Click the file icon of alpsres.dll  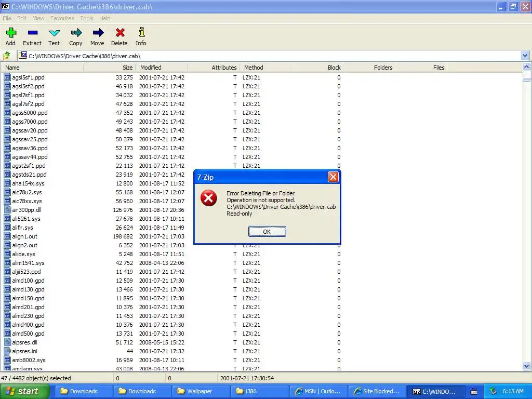point(7,342)
